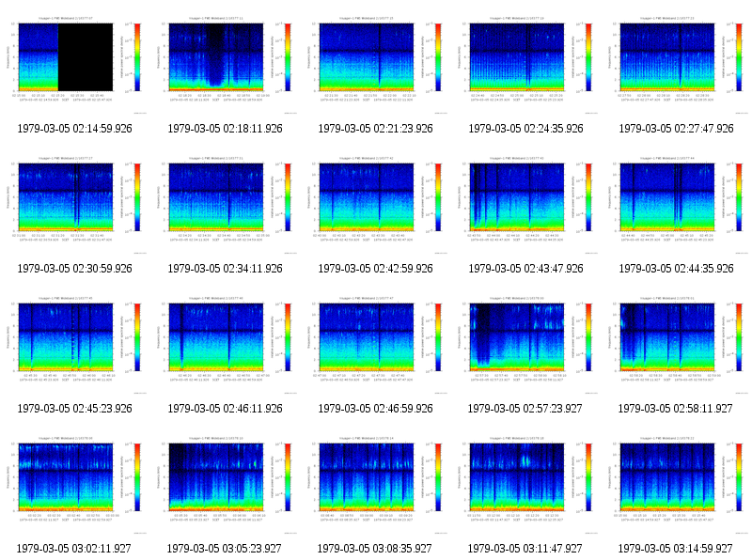This screenshot has width=752, height=560.
Task: Open the spectrogram thumbnail dated 02:42:59.926
Action: (x=375, y=205)
